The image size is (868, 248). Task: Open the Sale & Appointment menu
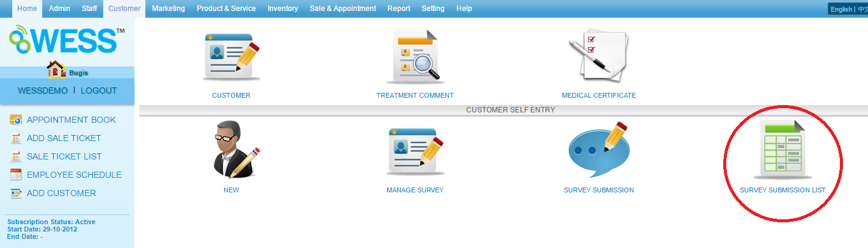tap(343, 9)
